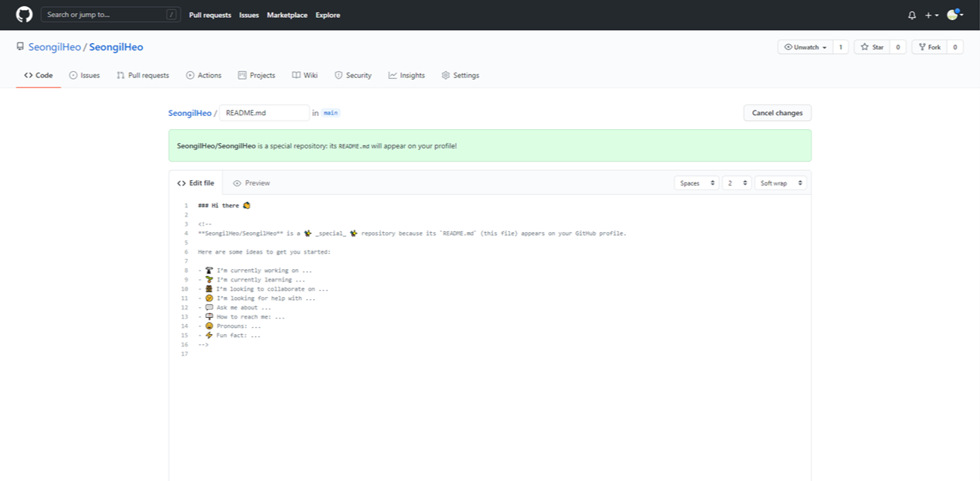Image resolution: width=980 pixels, height=481 pixels.
Task: Click the SeongilHeo breadcrumb link
Action: (190, 113)
